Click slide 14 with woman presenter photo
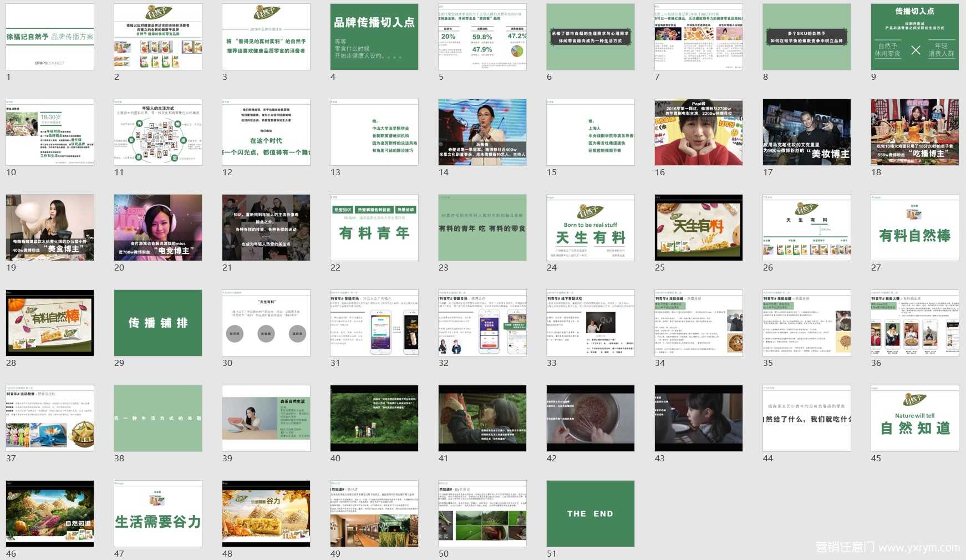Screen dimensions: 966x560 pyautogui.click(x=482, y=132)
